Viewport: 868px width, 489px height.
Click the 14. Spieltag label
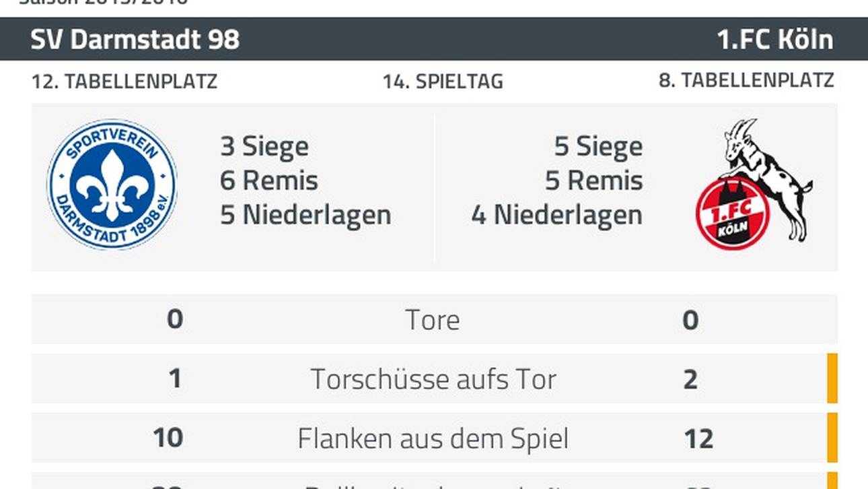coord(443,82)
